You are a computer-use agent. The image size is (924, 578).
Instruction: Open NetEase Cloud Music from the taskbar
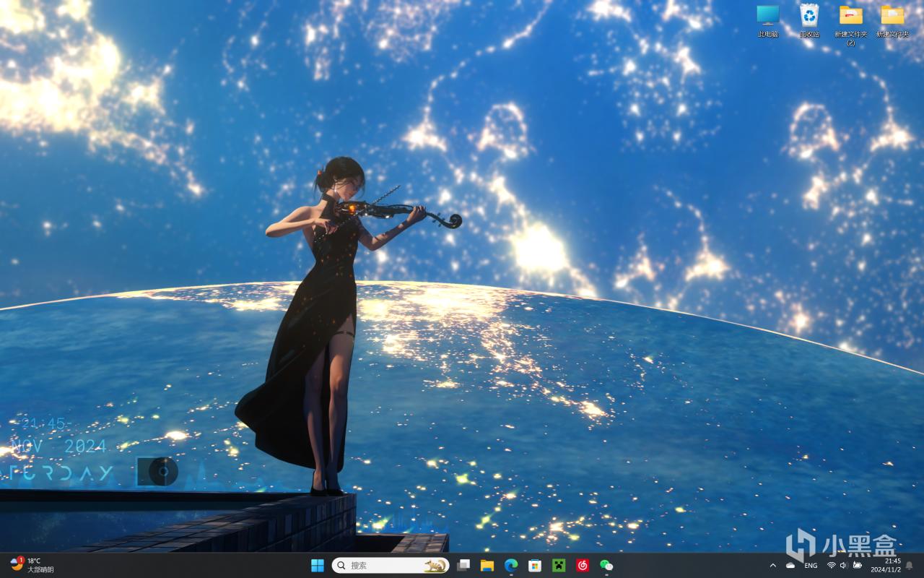pyautogui.click(x=583, y=565)
